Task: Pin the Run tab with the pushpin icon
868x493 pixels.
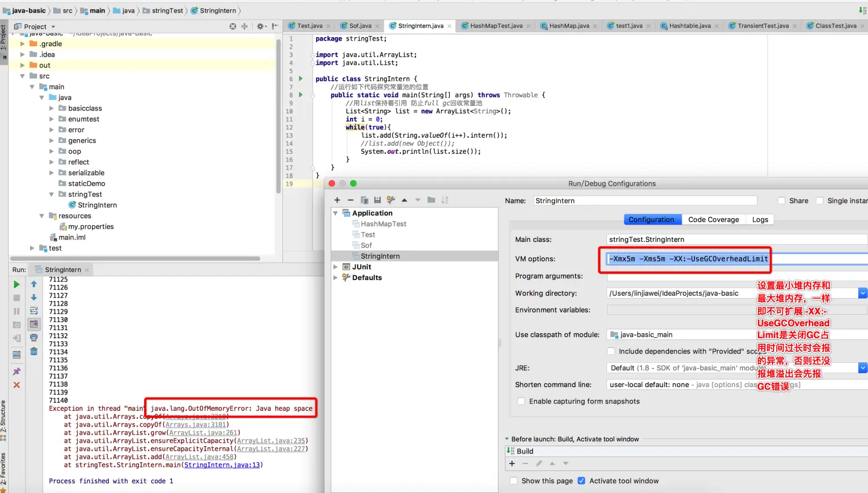Action: [x=17, y=371]
